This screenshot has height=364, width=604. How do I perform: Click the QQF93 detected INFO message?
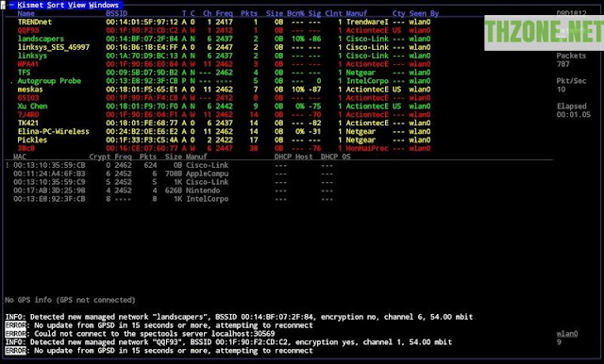point(228,342)
